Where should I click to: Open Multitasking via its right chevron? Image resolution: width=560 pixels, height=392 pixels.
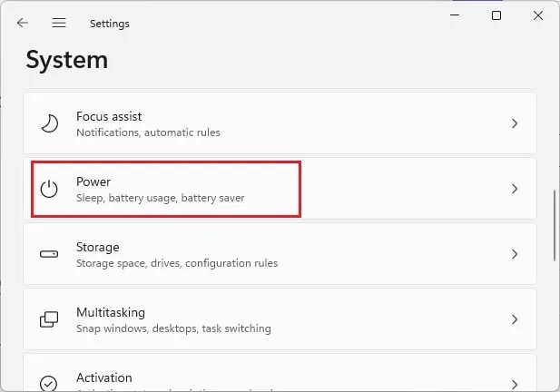point(515,319)
